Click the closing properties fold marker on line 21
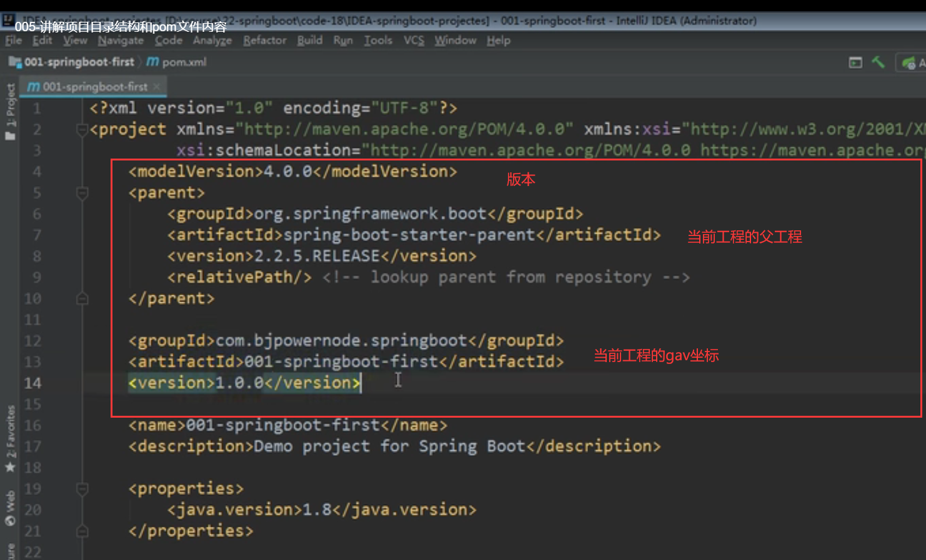Viewport: 926px width, 560px height. pyautogui.click(x=82, y=531)
